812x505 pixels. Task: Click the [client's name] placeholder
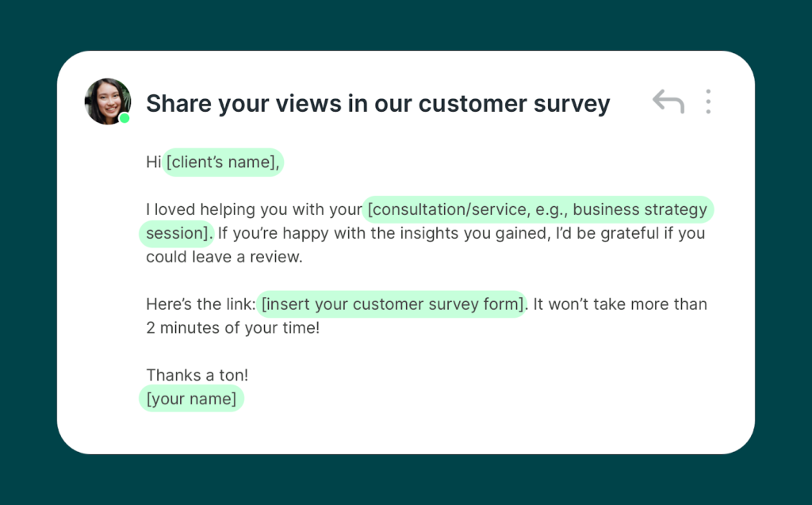(223, 163)
